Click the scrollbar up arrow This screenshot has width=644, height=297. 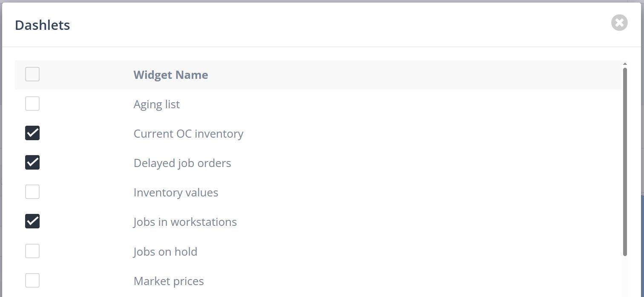[x=625, y=64]
